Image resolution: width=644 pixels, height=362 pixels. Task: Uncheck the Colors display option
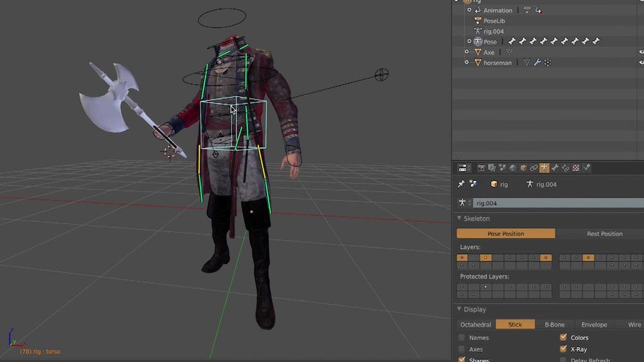pos(563,337)
